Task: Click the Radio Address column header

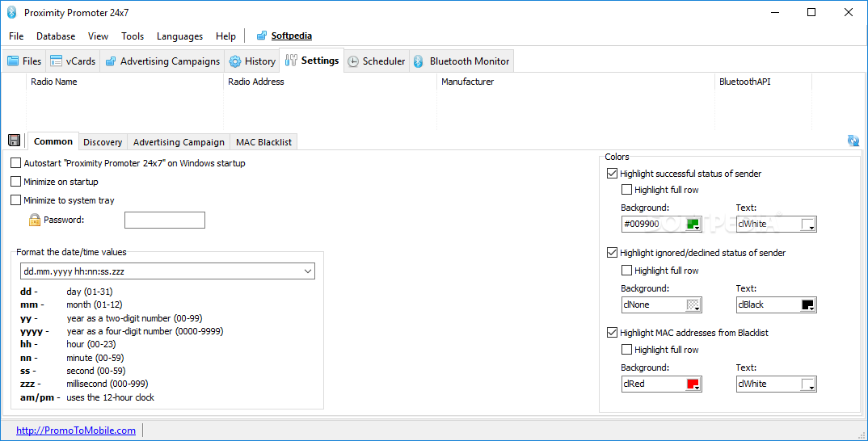Action: coord(330,82)
